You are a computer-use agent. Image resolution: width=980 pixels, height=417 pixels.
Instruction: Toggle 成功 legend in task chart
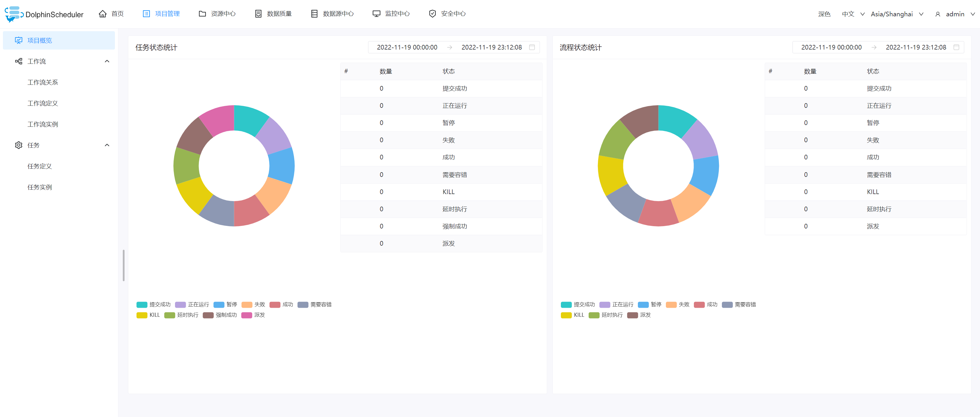pyautogui.click(x=281, y=305)
